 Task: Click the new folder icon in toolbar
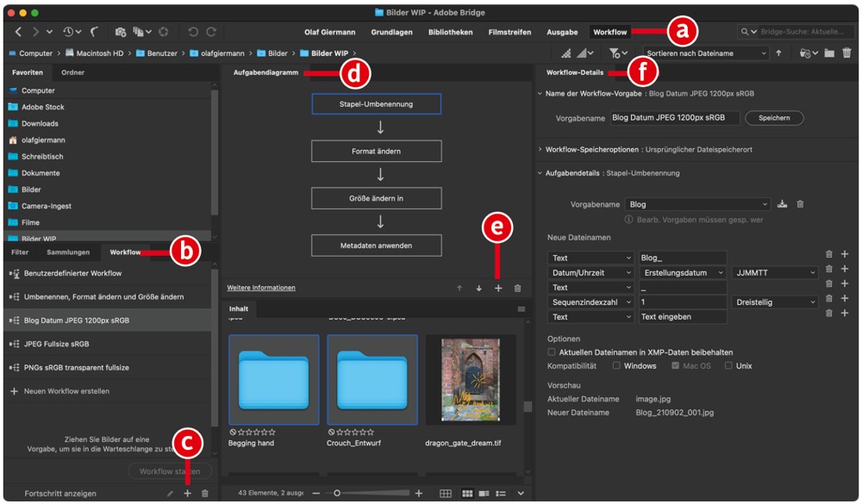828,53
